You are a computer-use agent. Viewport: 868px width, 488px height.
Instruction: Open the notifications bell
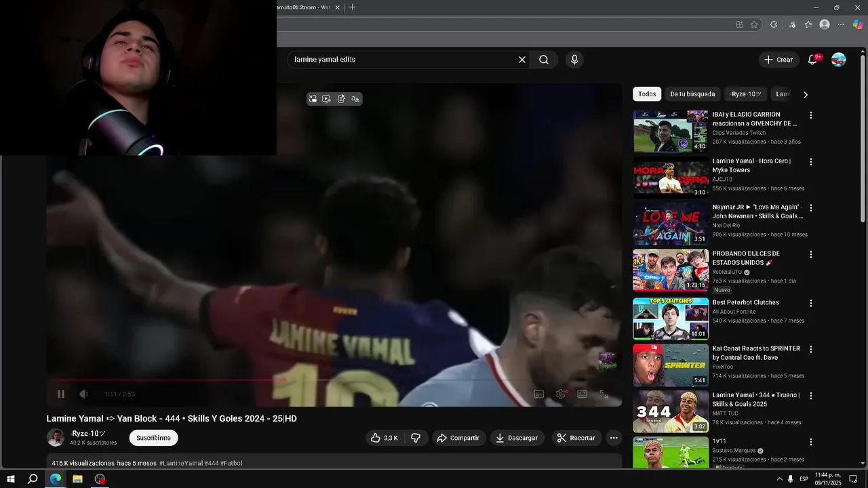812,60
